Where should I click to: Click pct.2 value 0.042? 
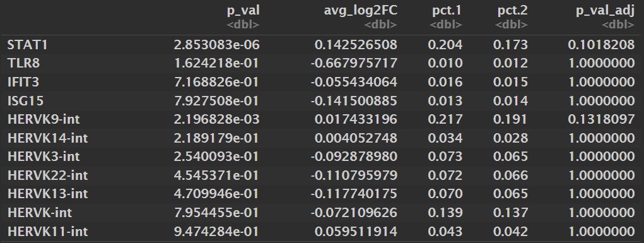pos(510,231)
